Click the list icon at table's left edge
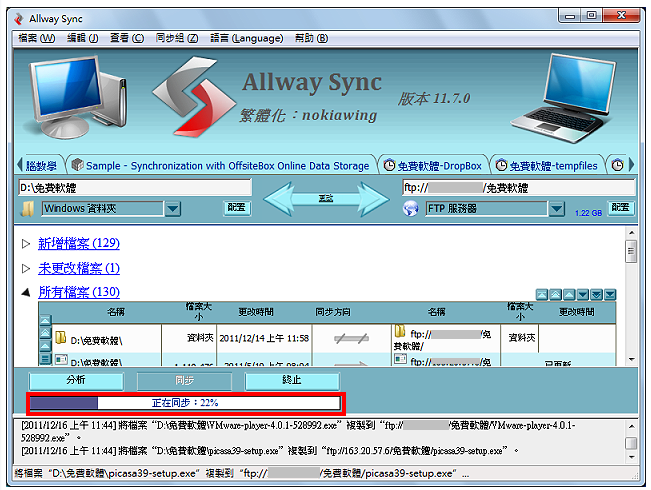651x490 pixels. (x=45, y=359)
